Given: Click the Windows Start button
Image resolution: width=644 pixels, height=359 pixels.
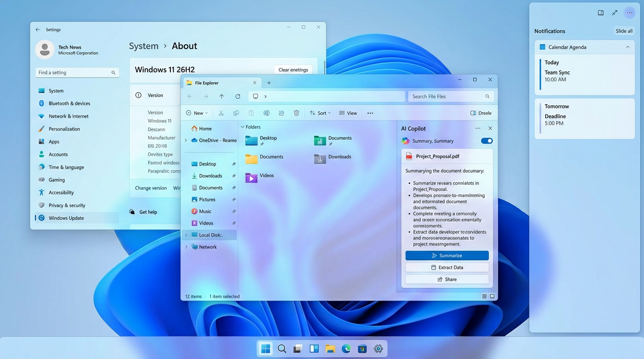Looking at the screenshot, I should tap(266, 349).
